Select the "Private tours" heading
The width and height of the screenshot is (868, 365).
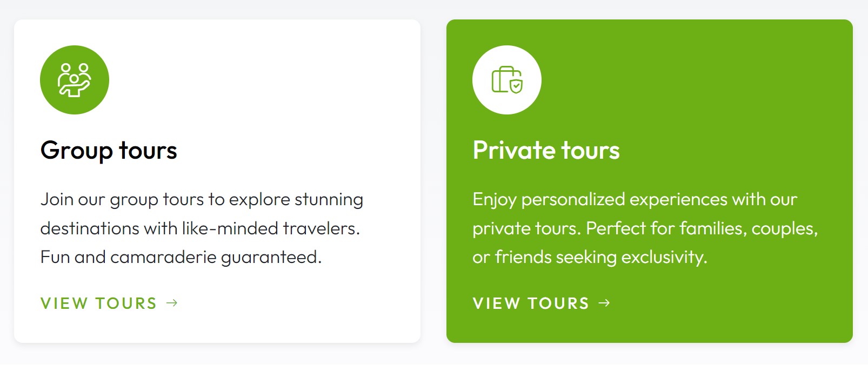point(546,151)
